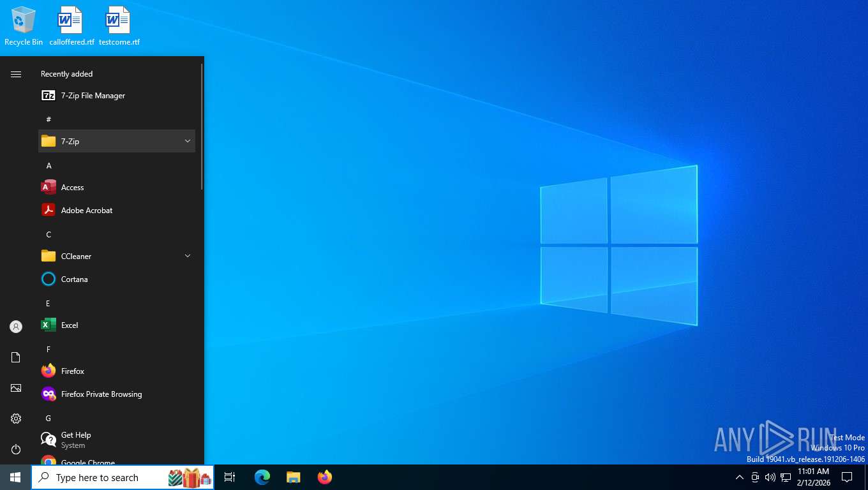Expand the Start menu hamburger button

pos(16,75)
